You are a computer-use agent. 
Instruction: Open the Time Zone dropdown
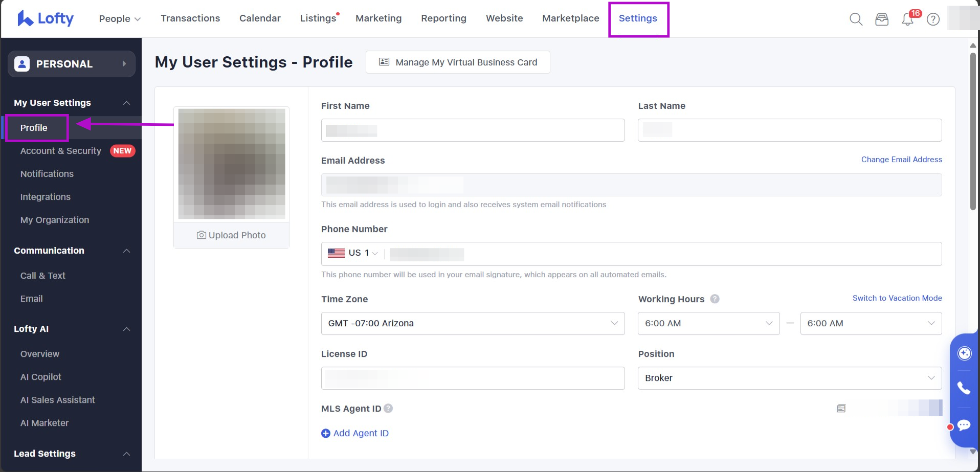tap(473, 323)
